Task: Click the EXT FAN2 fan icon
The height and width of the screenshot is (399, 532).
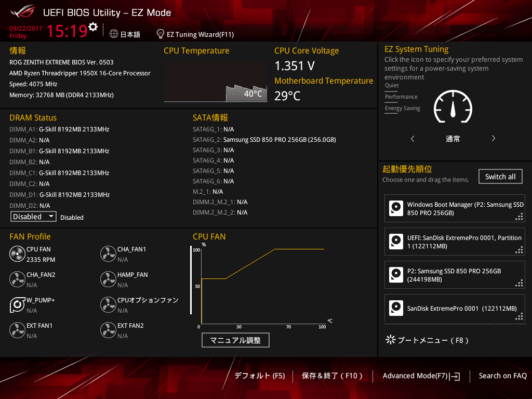Action: tap(108, 330)
